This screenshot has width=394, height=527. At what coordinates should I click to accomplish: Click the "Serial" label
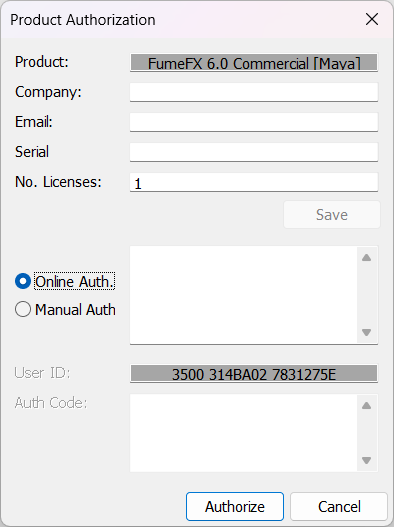(32, 152)
